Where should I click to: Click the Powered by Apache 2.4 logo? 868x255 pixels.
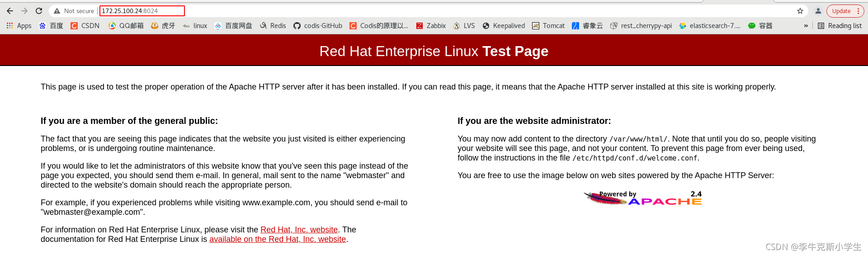[642, 198]
